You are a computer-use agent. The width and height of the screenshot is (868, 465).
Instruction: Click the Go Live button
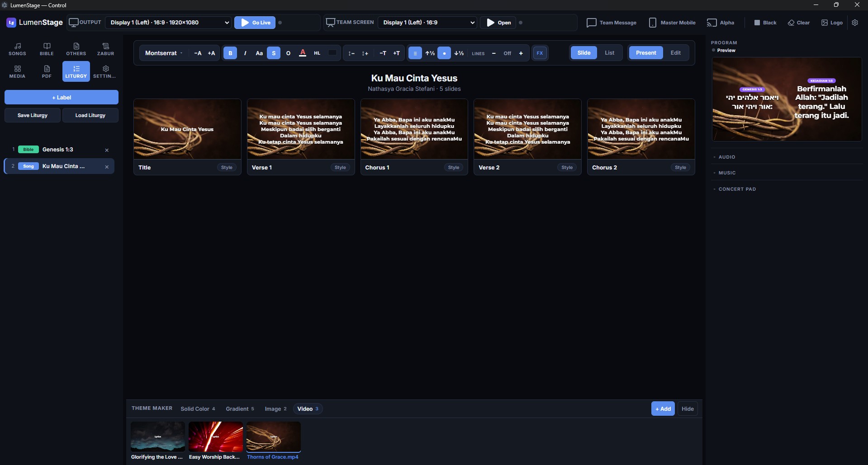pyautogui.click(x=255, y=22)
